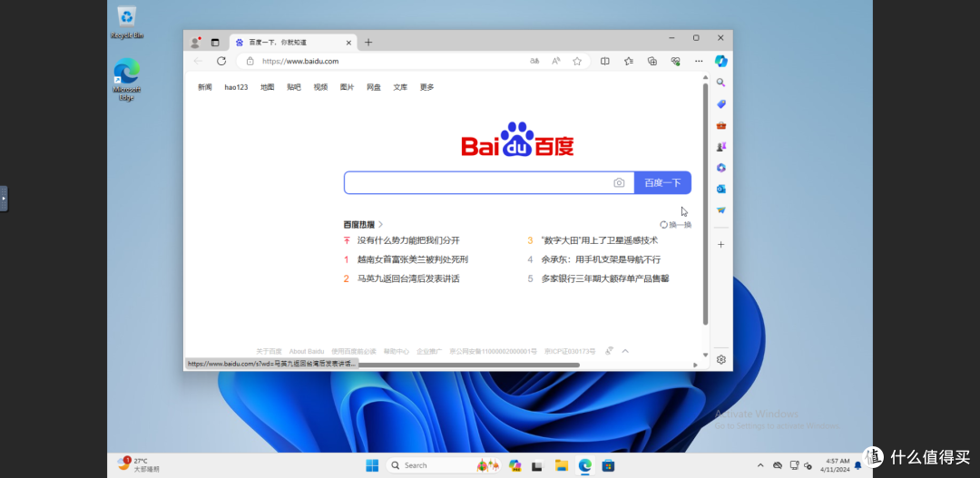Open the tab actions menu icon
The width and height of the screenshot is (980, 478).
click(x=215, y=43)
